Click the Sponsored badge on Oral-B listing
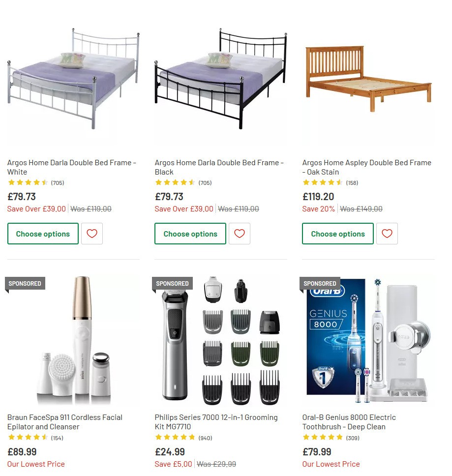The image size is (452, 476). (x=320, y=283)
